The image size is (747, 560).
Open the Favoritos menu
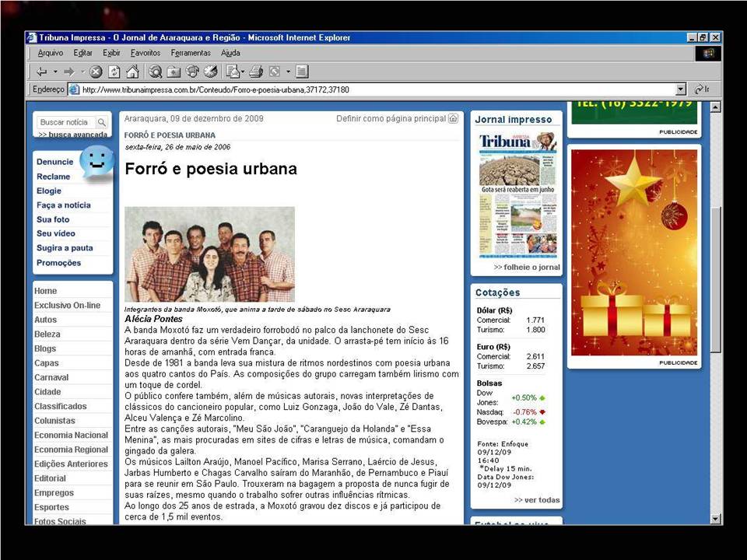point(146,53)
